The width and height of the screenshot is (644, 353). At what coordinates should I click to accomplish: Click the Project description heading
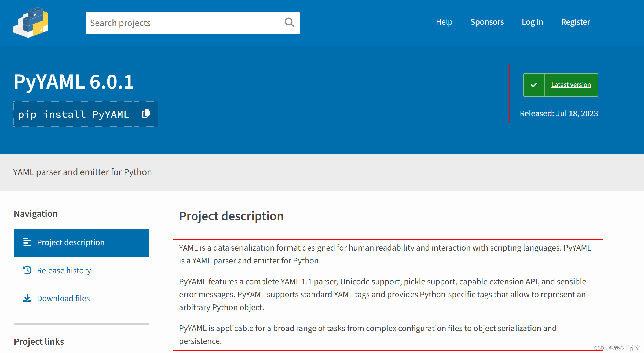pos(231,216)
